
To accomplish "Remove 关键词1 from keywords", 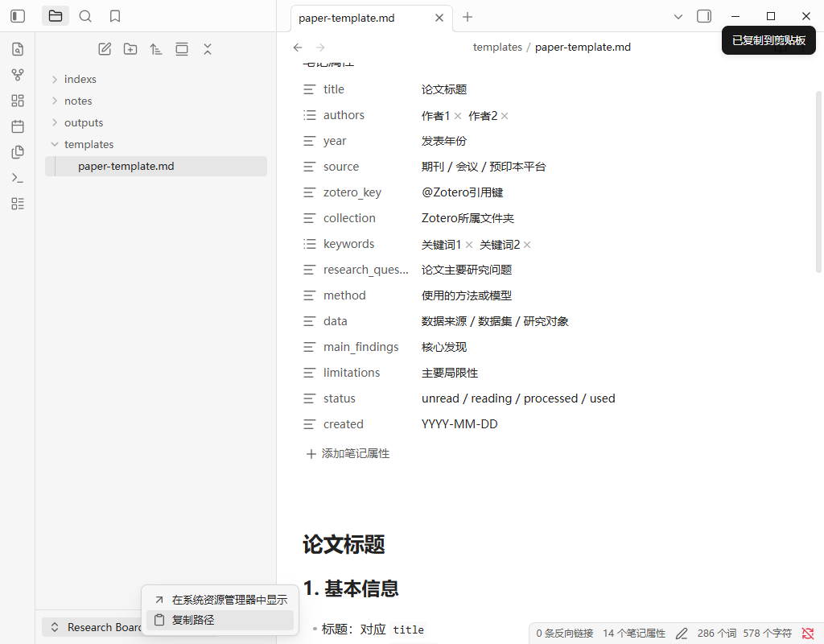I will pos(469,245).
